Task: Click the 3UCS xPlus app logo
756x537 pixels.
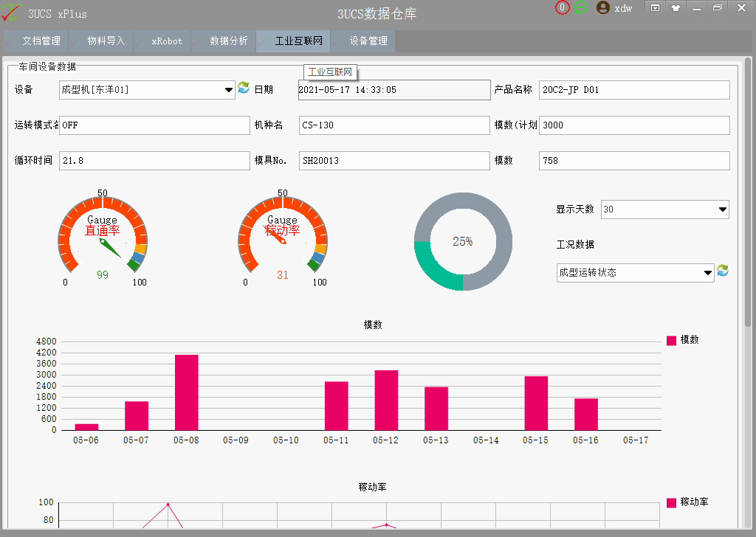Action: click(11, 13)
